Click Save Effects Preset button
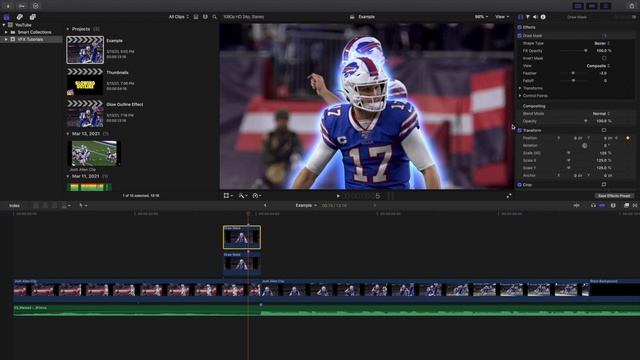This screenshot has width=640, height=360. (x=614, y=196)
